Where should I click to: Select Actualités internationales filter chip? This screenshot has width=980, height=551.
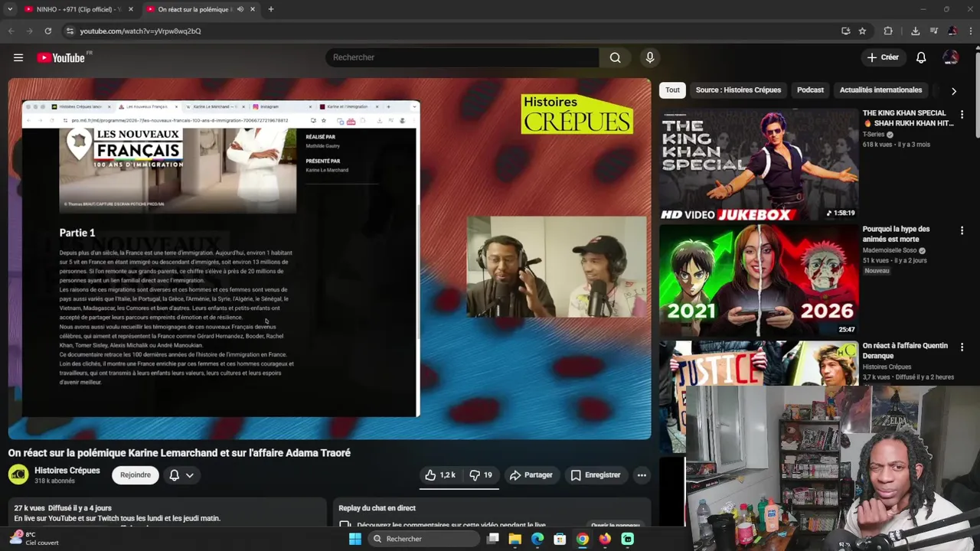point(880,90)
